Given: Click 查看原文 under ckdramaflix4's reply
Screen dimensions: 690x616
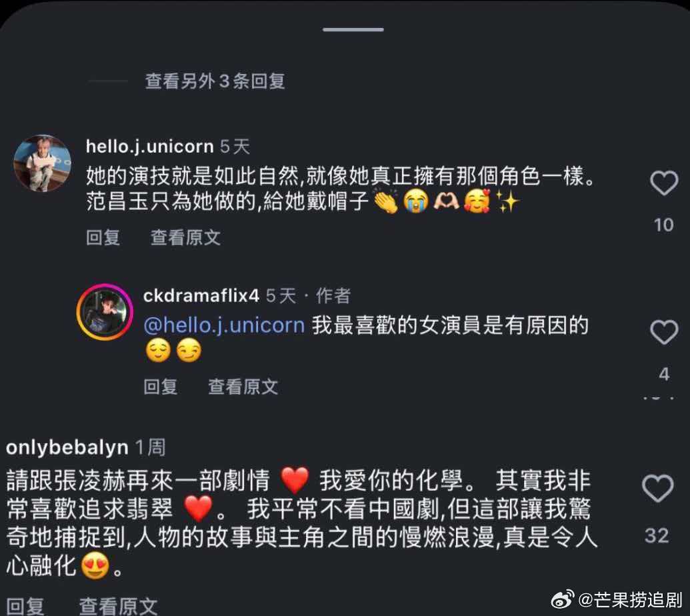Looking at the screenshot, I should [x=243, y=387].
